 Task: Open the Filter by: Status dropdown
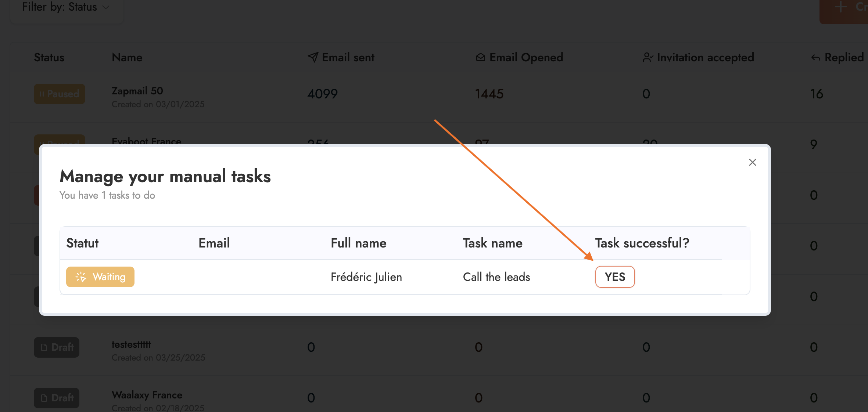67,7
